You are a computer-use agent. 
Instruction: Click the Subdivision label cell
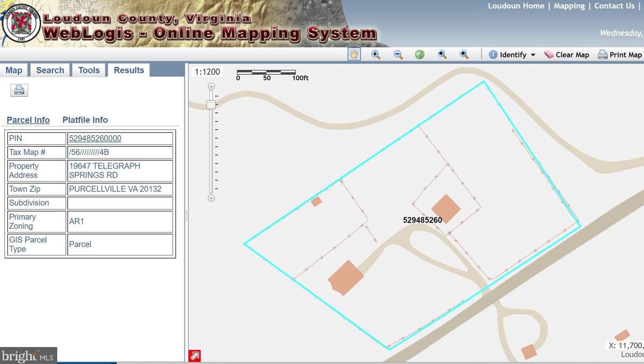[x=37, y=203]
